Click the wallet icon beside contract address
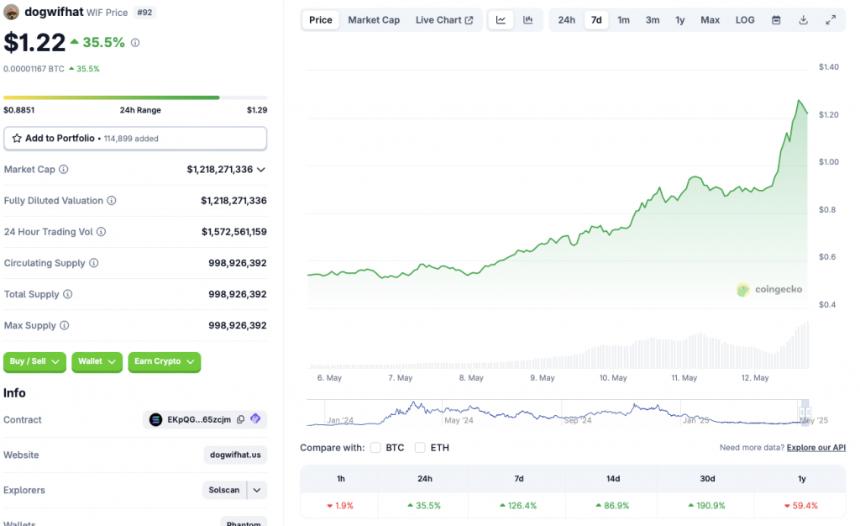860x526 pixels. [x=255, y=418]
